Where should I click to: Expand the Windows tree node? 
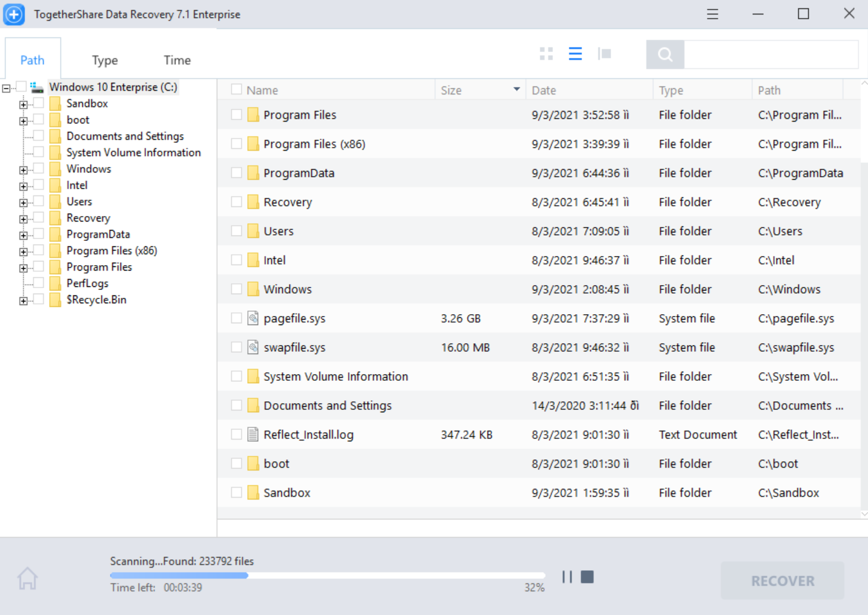click(23, 170)
